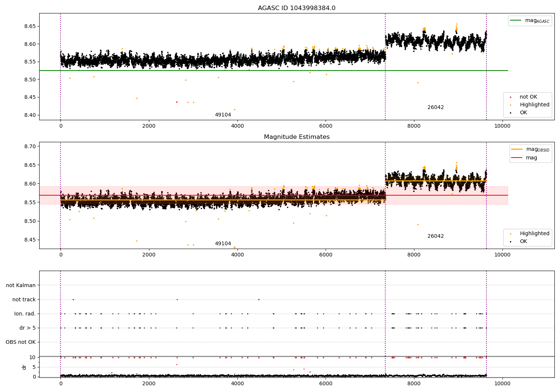Click the '2000' x-tick under top plot
The height and width of the screenshot is (392, 560).
click(149, 126)
